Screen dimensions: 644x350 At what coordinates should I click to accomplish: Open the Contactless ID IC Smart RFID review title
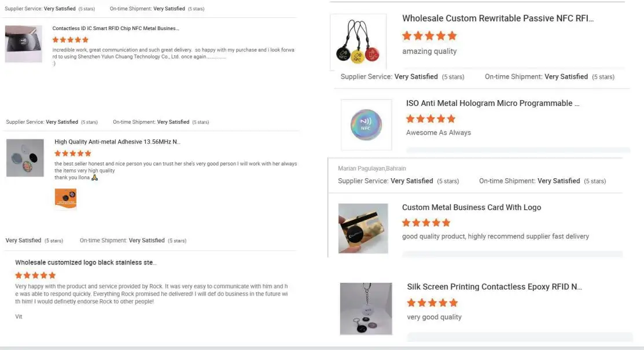click(116, 28)
